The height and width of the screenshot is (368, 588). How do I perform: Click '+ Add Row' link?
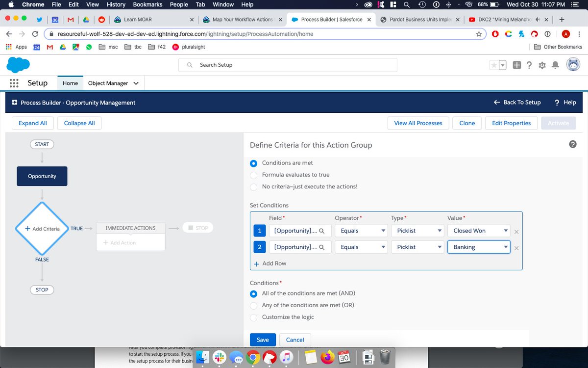[270, 263]
